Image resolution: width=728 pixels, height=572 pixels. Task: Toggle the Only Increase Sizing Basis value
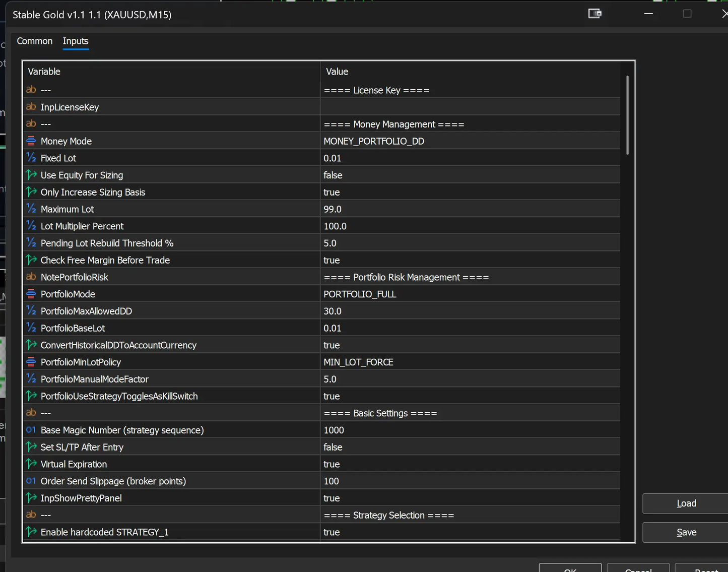470,192
